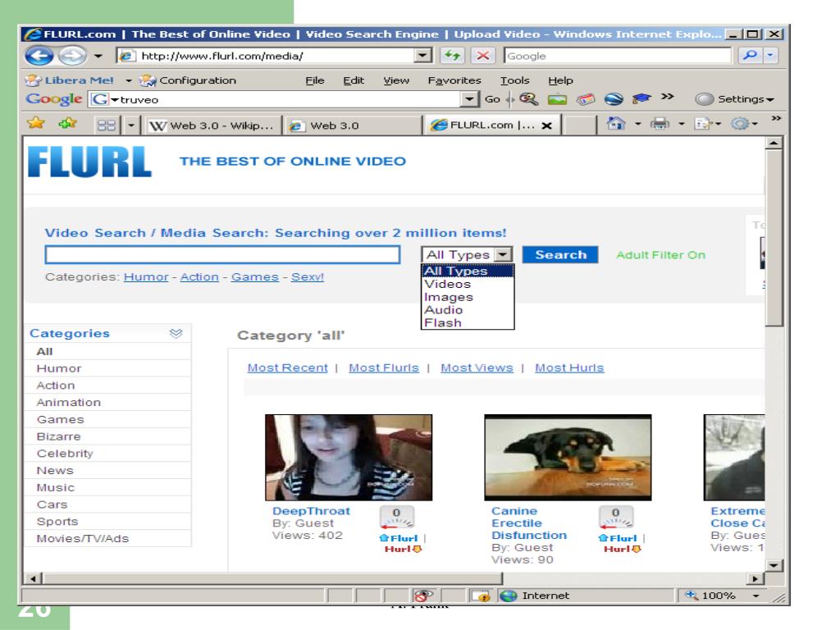Viewport: 840px width, 630px height.
Task: Click the browser Back arrow button
Action: coord(39,55)
